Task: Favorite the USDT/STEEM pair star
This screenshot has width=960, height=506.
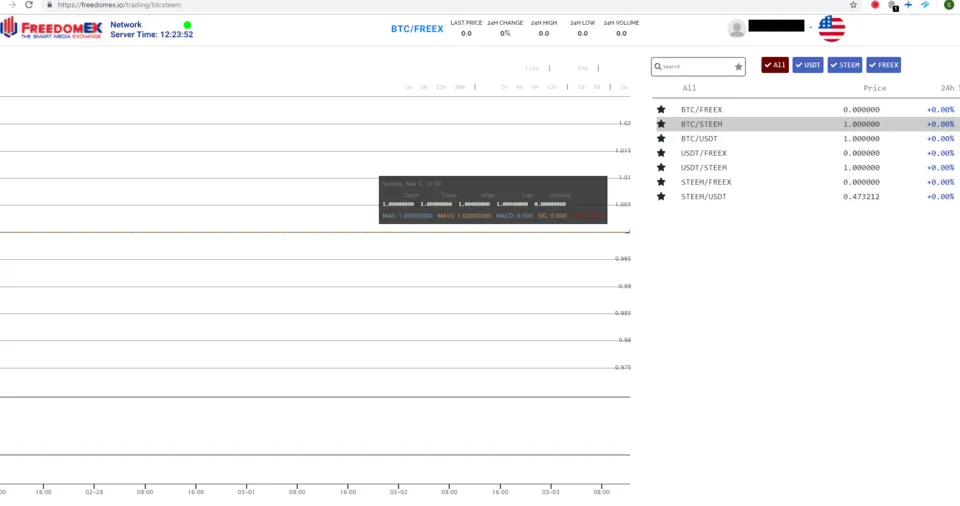Action: click(661, 167)
